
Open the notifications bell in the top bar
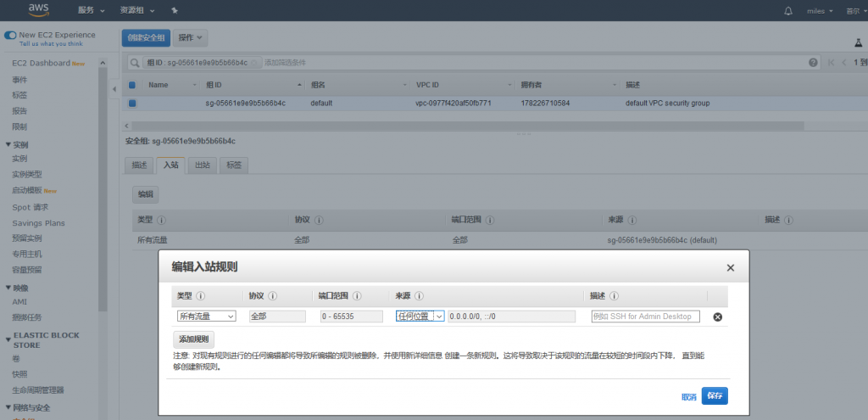click(x=788, y=10)
